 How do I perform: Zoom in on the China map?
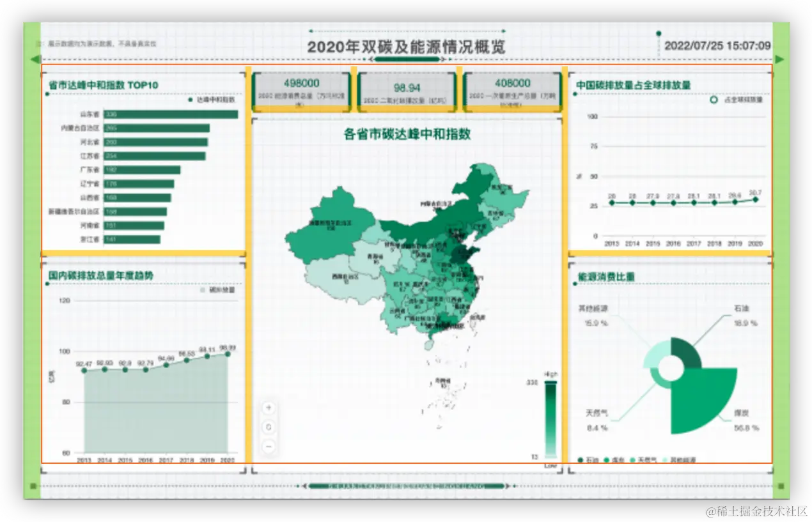(269, 408)
